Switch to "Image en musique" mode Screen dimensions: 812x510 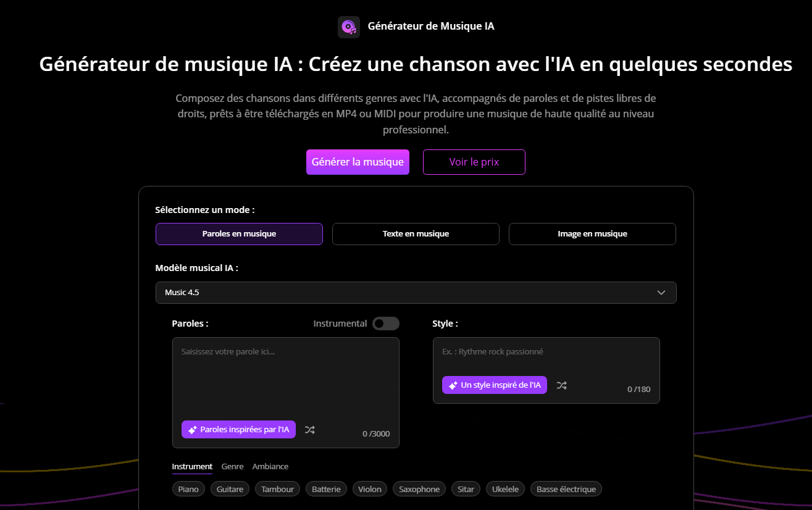coord(592,234)
